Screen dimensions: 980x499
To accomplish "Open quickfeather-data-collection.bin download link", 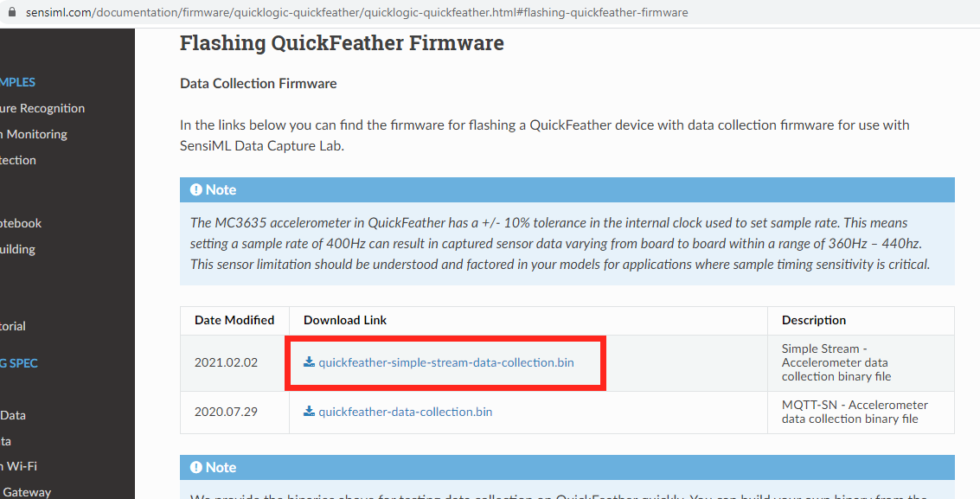I will coord(405,412).
